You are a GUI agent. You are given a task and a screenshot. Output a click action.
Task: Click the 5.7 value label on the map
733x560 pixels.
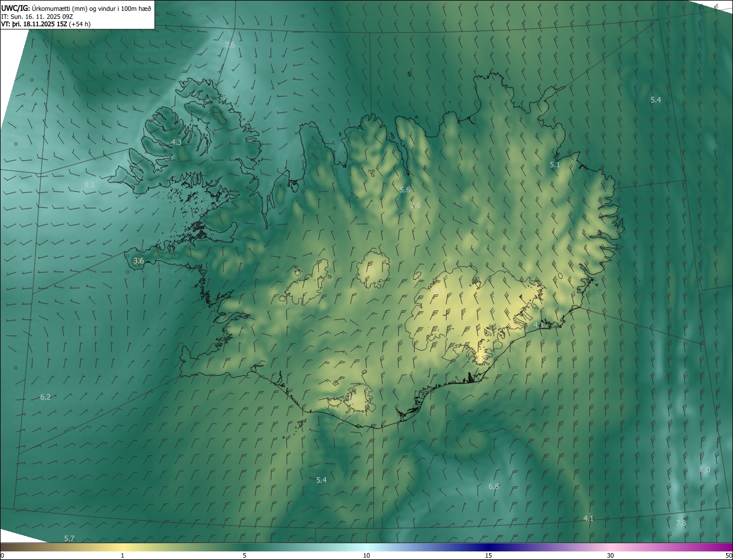point(69,538)
